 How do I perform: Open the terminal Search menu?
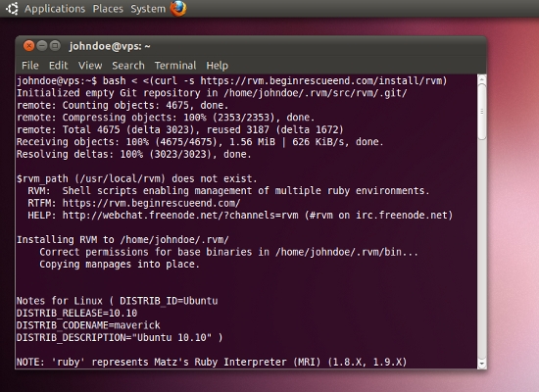point(128,66)
